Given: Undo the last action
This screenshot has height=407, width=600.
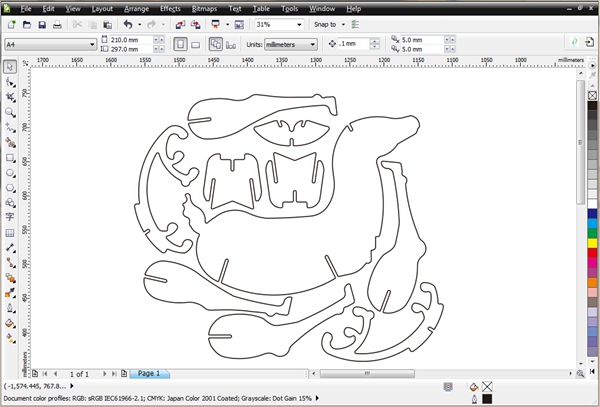Looking at the screenshot, I should pos(128,25).
